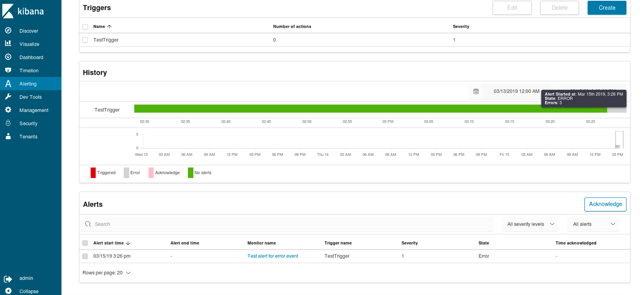644x295 pixels.
Task: Click Create trigger button
Action: coord(607,8)
